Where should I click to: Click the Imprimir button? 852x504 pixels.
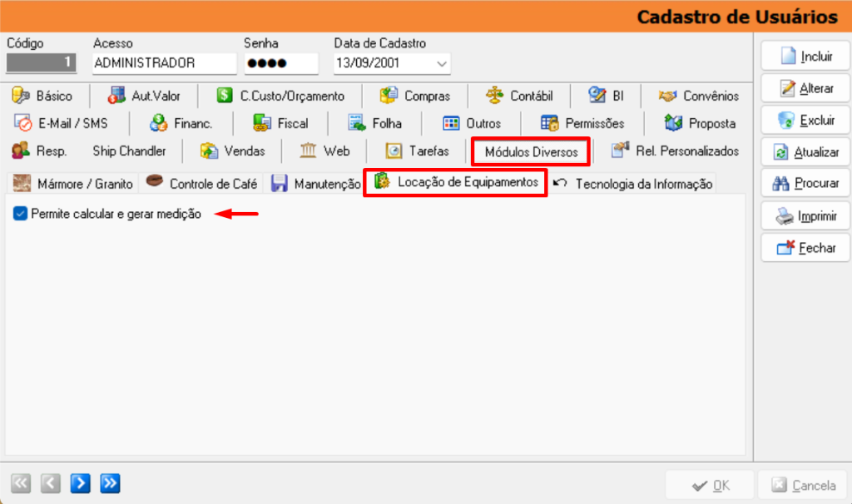[x=805, y=216]
